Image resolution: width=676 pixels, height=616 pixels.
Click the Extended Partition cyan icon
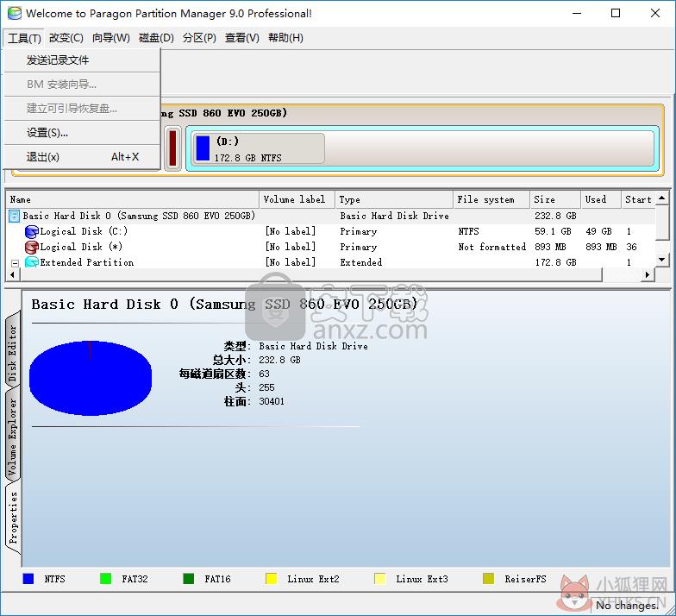(x=31, y=262)
